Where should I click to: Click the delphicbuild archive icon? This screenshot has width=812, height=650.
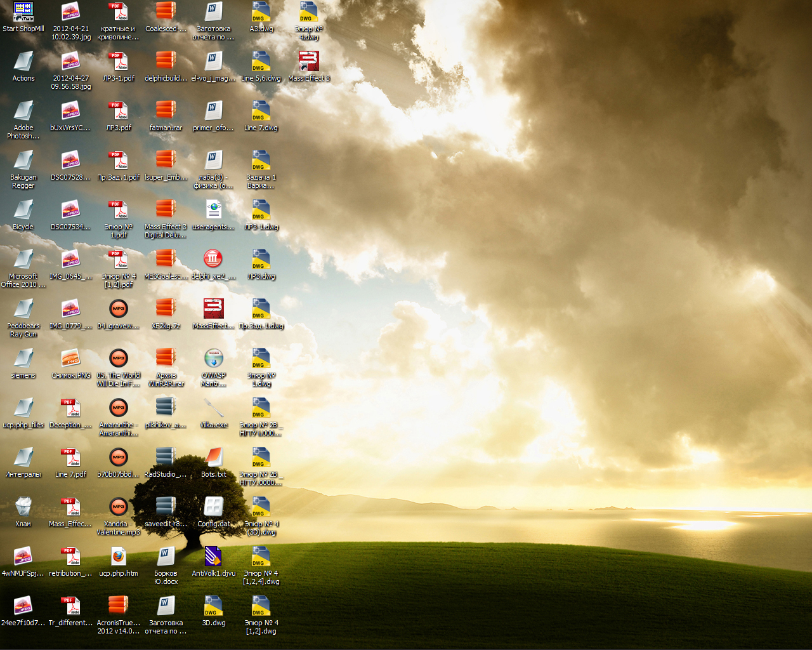(x=166, y=67)
